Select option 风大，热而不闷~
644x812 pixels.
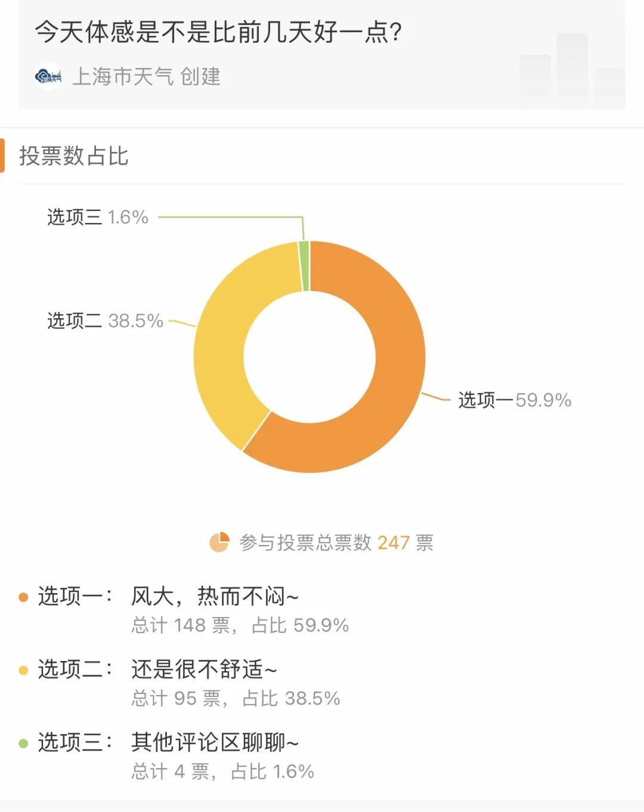[215, 596]
